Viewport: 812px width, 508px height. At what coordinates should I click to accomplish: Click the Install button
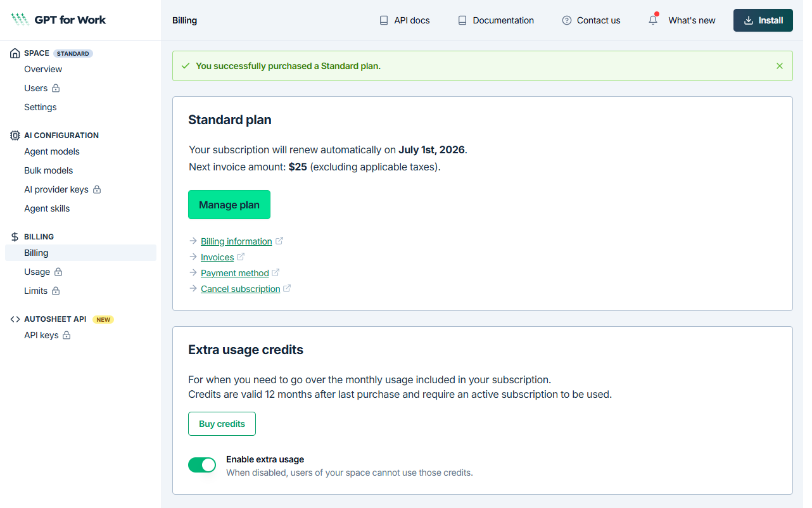pos(763,20)
